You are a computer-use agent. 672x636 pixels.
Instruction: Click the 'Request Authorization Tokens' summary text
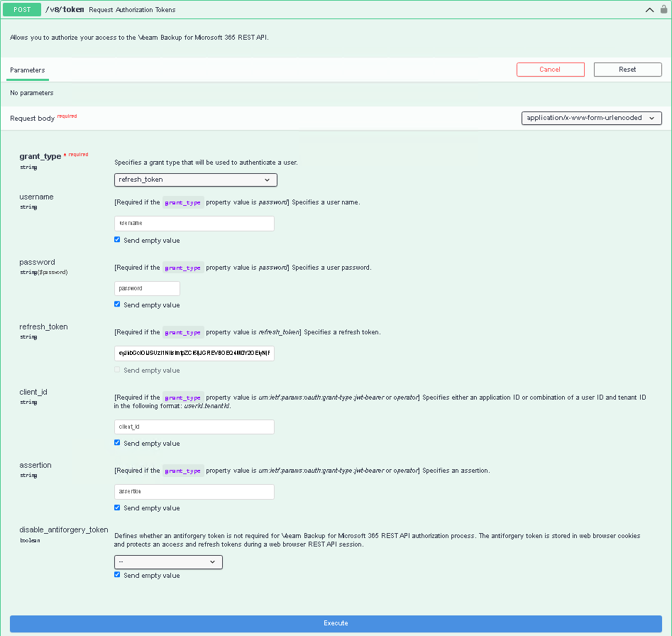tap(132, 10)
